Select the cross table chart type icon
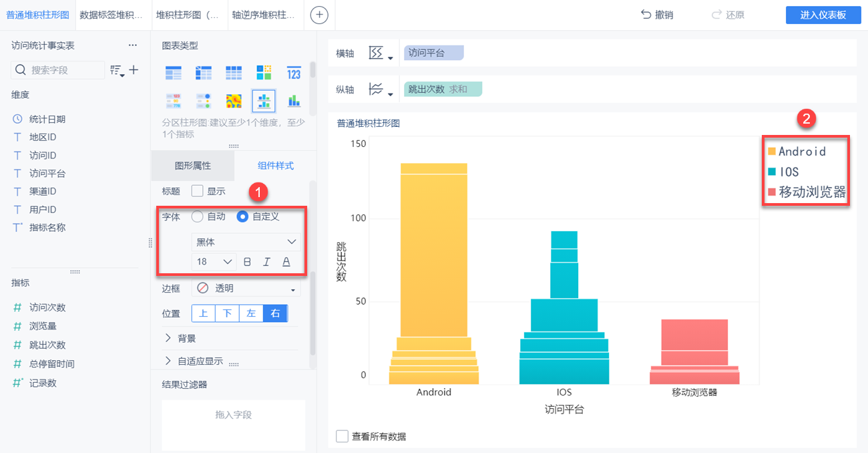Viewport: 868px width, 453px height. (x=204, y=73)
